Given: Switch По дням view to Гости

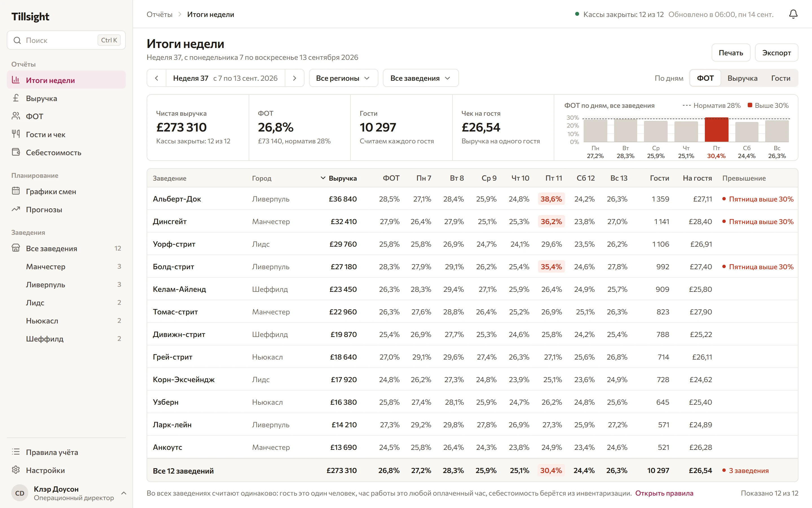Looking at the screenshot, I should [x=780, y=78].
